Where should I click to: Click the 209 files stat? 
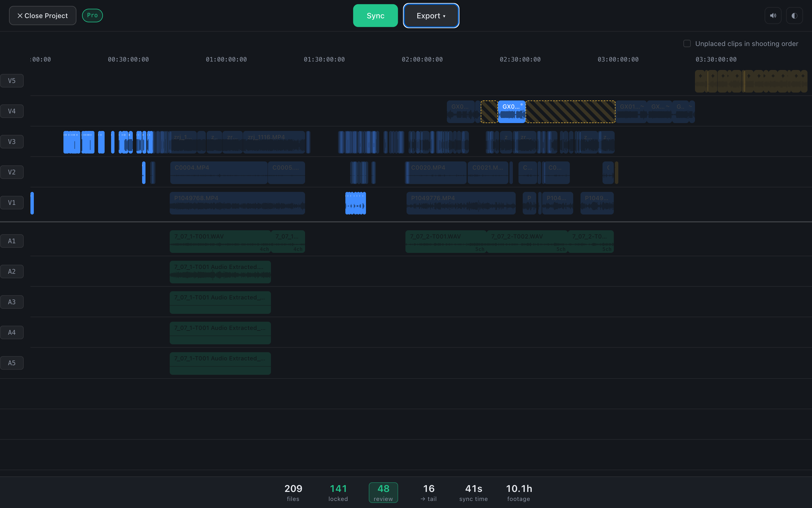tap(293, 492)
